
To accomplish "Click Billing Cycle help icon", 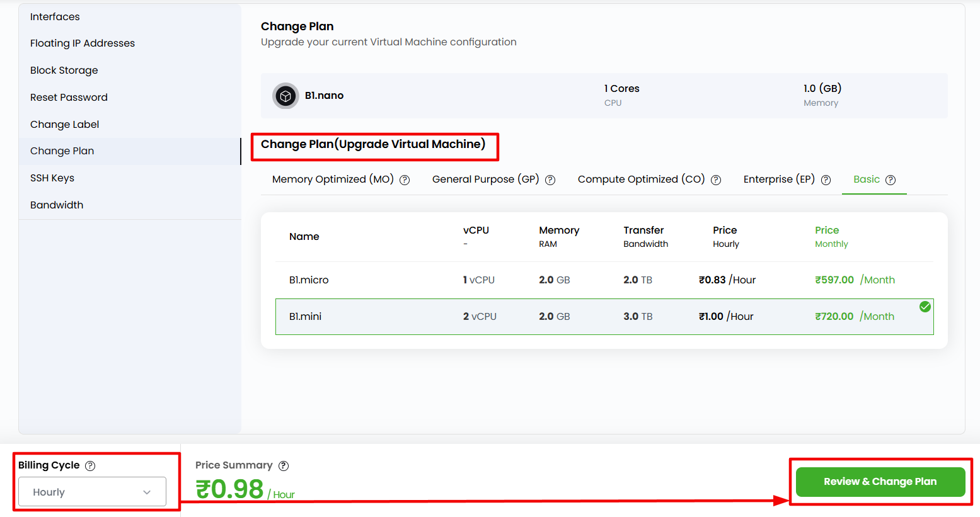I will pyautogui.click(x=90, y=466).
